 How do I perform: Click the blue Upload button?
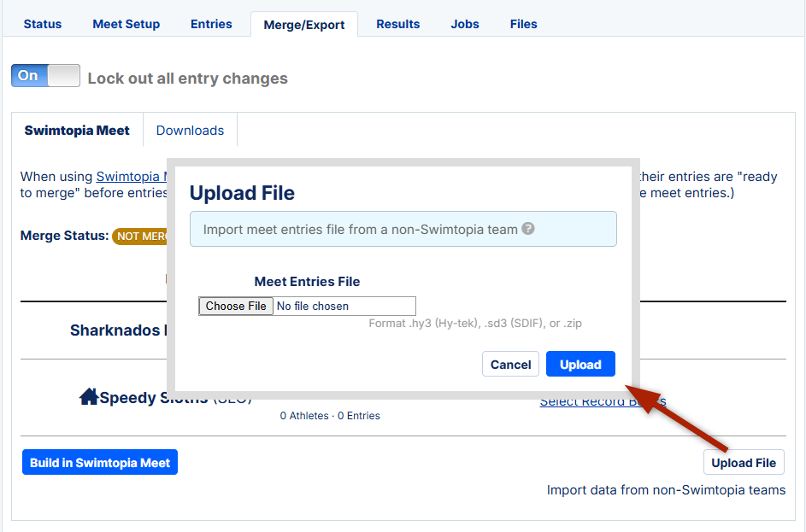pyautogui.click(x=580, y=364)
